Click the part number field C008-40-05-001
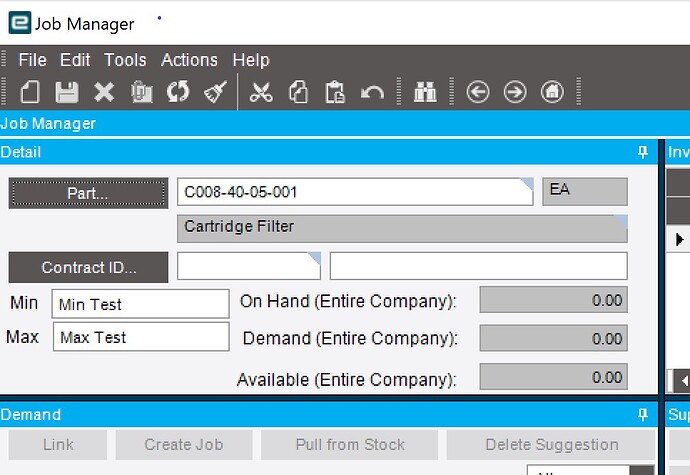 pyautogui.click(x=355, y=191)
